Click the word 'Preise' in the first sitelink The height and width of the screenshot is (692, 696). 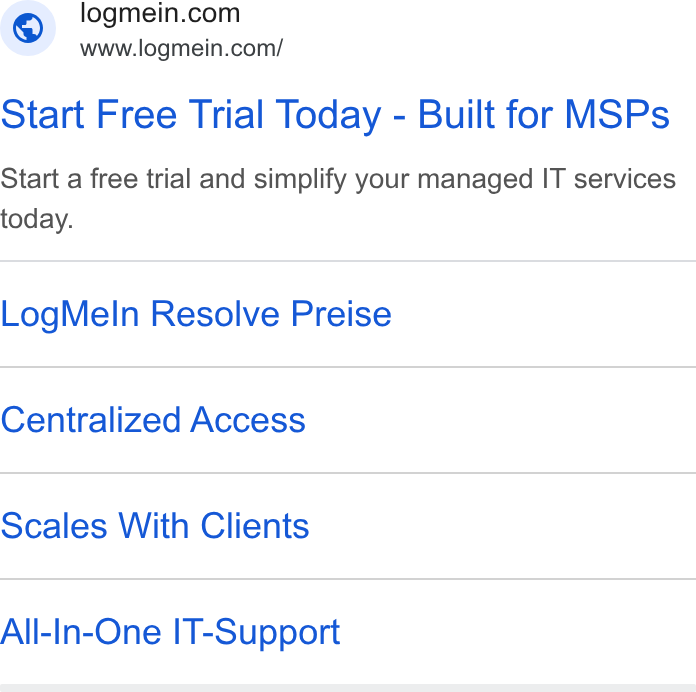[x=341, y=314]
